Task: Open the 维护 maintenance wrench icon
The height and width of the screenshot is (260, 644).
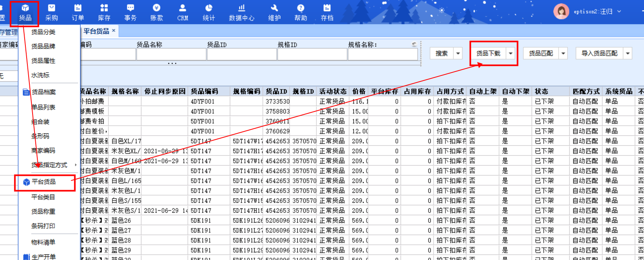Action: click(274, 12)
